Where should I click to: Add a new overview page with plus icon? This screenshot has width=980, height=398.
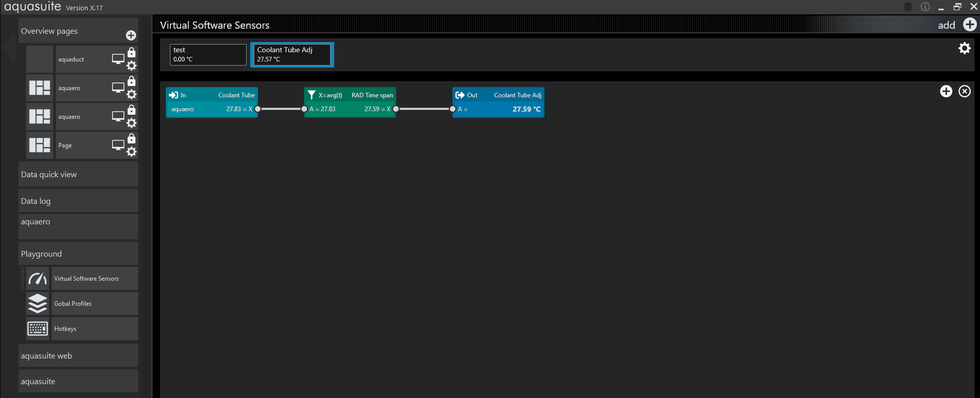click(x=131, y=35)
